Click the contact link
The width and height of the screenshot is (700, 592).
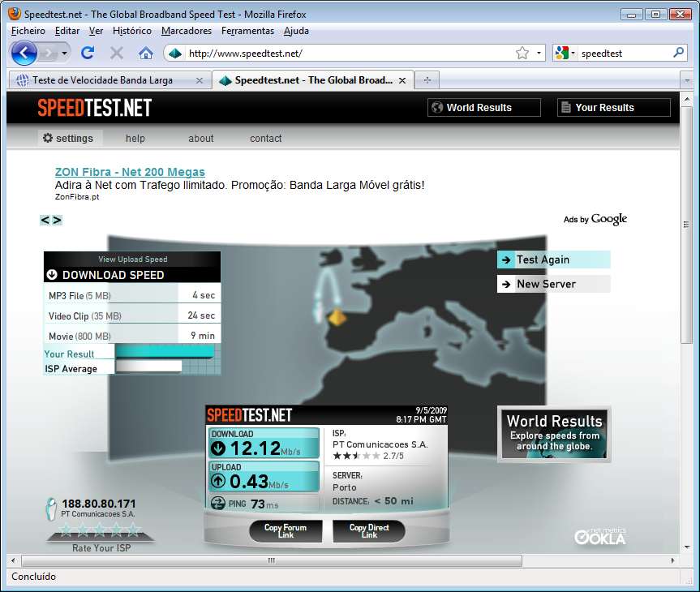coord(265,139)
